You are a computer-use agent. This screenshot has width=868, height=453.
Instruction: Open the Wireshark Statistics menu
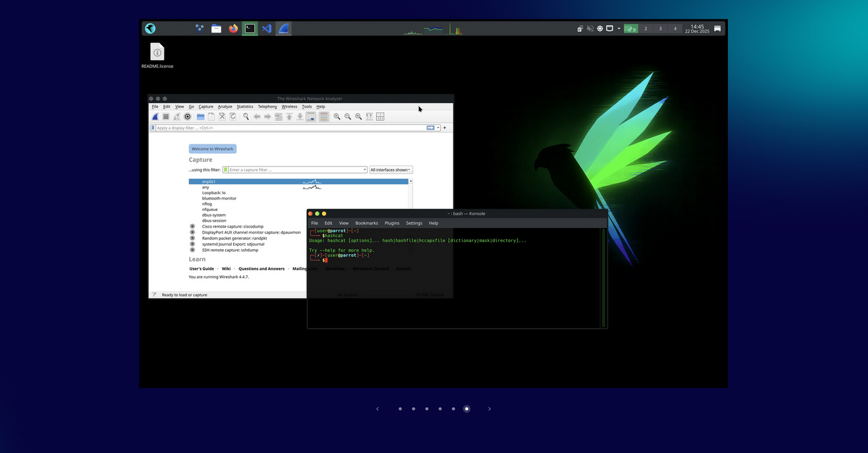click(x=245, y=106)
